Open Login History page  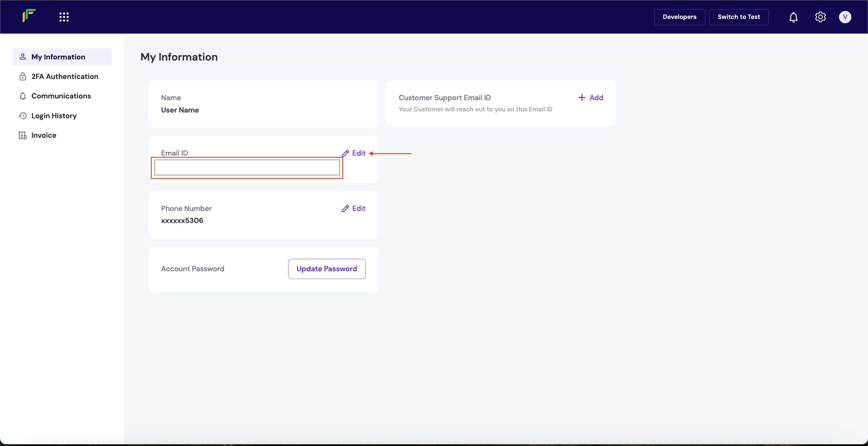point(54,116)
